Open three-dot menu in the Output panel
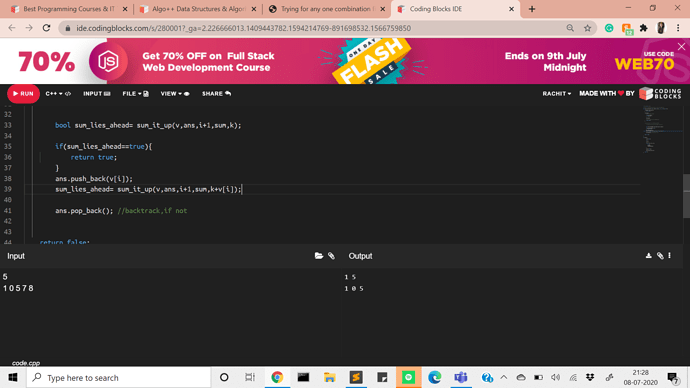Image resolution: width=690 pixels, height=388 pixels. tap(669, 255)
